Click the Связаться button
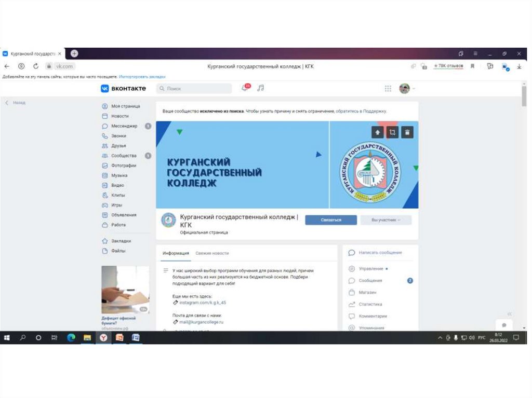Screen dimensions: 532x398 [x=331, y=220]
